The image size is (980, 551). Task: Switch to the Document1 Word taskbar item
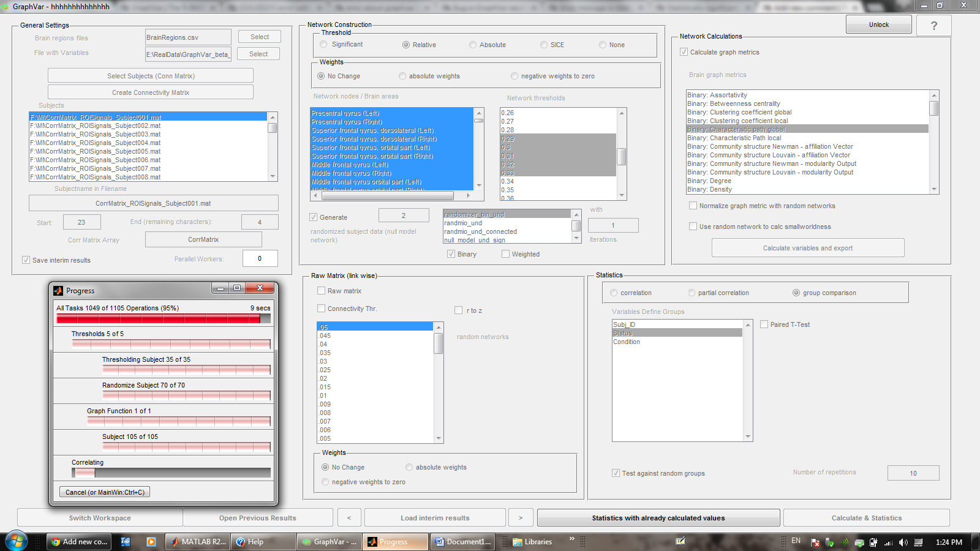click(x=463, y=542)
